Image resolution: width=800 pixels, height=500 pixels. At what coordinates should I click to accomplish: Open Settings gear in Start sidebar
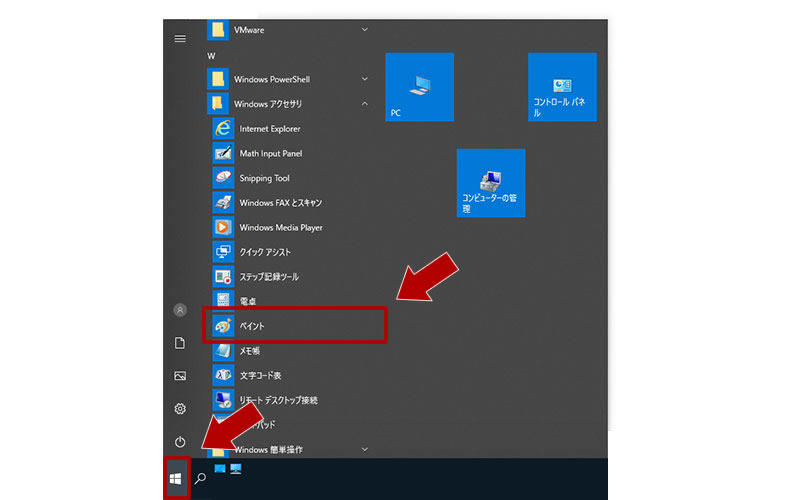[180, 409]
